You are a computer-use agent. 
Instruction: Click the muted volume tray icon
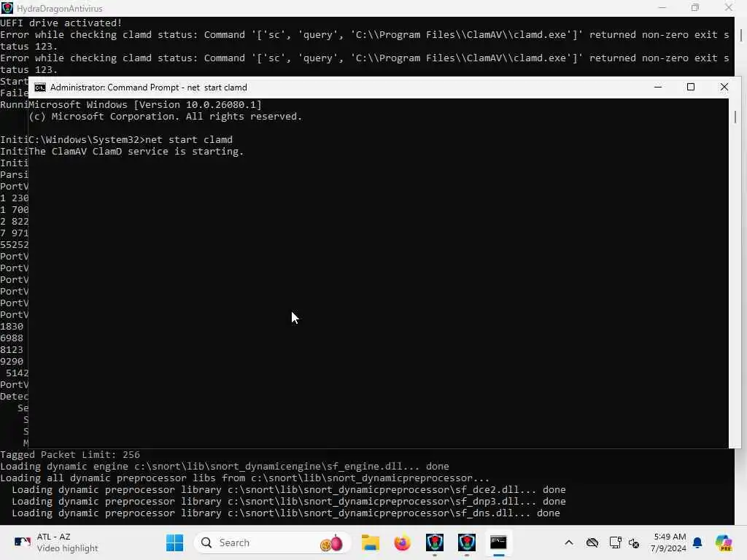[634, 542]
